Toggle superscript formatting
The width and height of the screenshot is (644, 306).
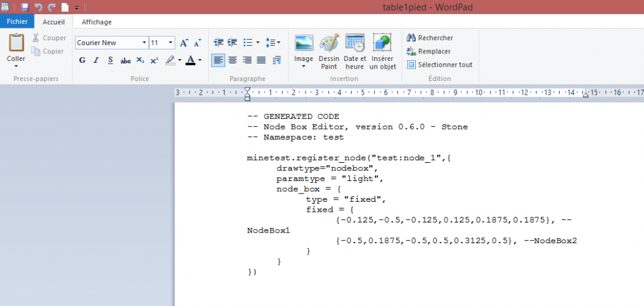155,61
